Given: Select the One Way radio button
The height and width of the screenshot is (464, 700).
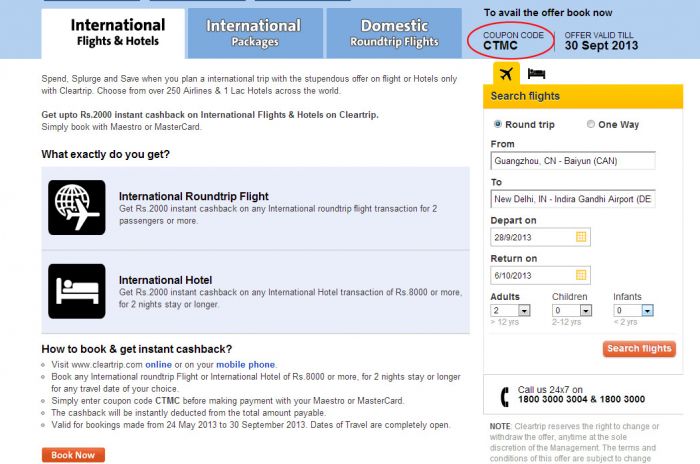Looking at the screenshot, I should [x=591, y=124].
